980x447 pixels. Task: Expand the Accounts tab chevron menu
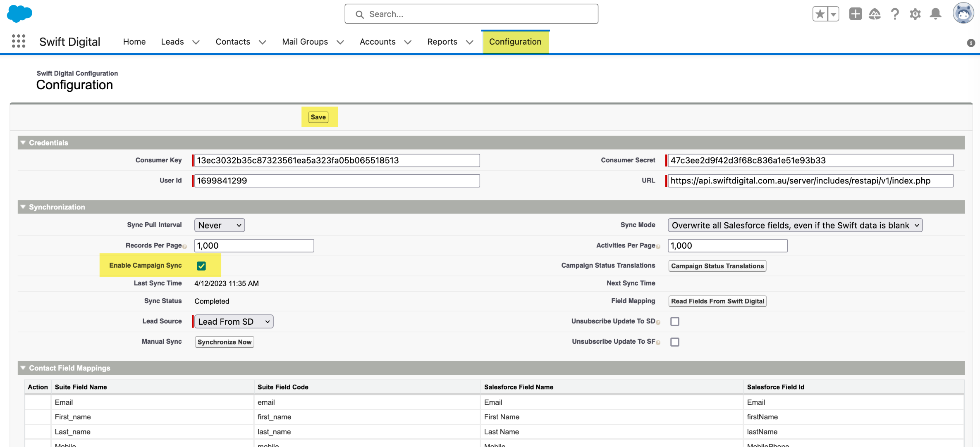408,42
